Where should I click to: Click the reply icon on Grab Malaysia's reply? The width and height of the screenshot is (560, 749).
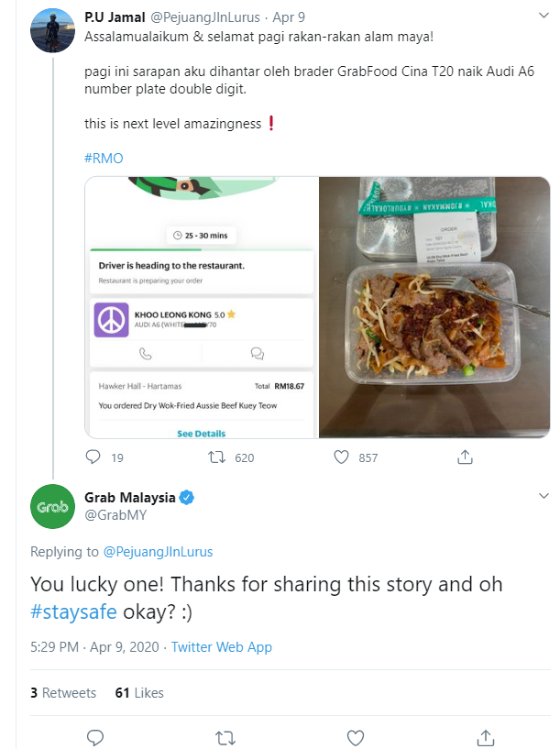pos(94,736)
